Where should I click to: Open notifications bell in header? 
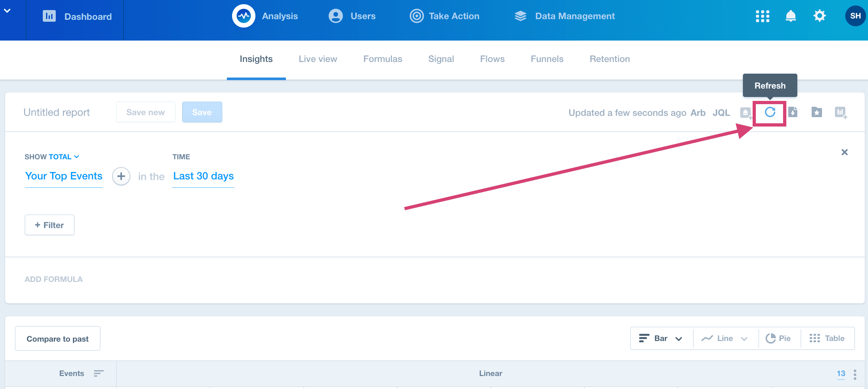(791, 16)
